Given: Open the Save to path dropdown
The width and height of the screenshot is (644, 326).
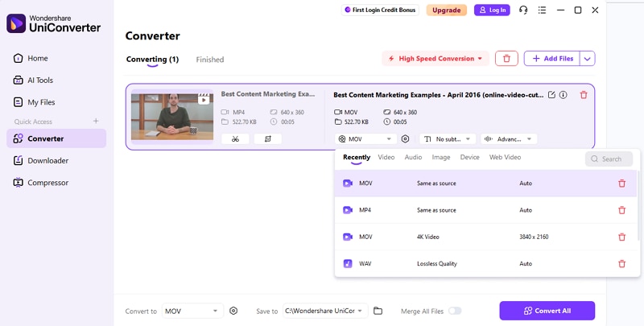Looking at the screenshot, I should pyautogui.click(x=325, y=311).
